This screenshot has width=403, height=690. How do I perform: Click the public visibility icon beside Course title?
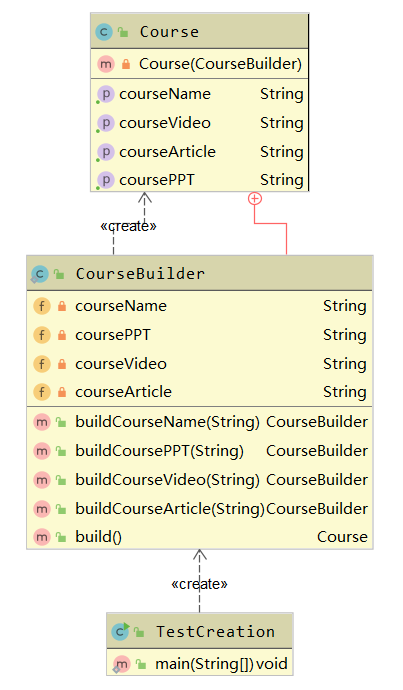coord(123,32)
